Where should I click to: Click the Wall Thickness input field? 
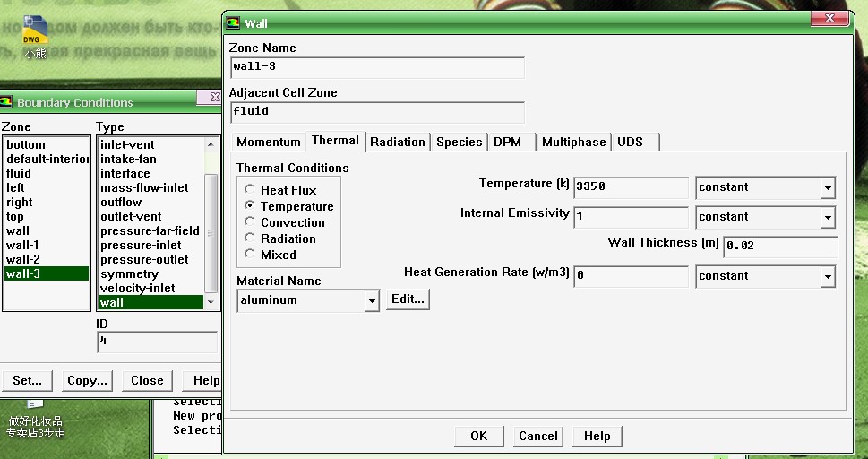pos(779,246)
